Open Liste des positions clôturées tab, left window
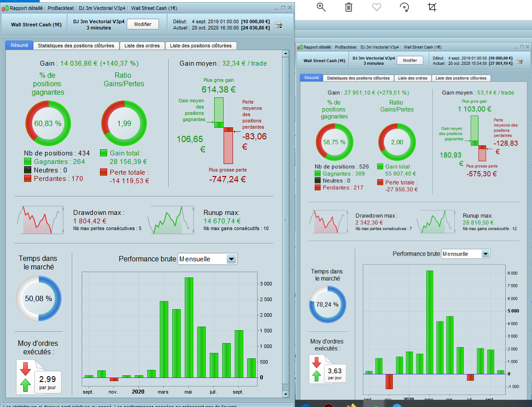Screen dimensions: 532x407 click(x=201, y=46)
